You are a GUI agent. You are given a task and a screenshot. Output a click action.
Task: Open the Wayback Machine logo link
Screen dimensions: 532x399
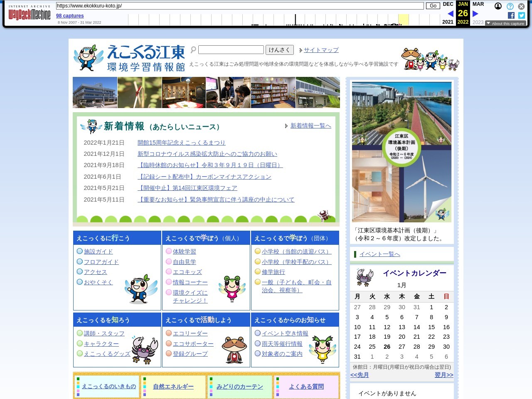[30, 13]
